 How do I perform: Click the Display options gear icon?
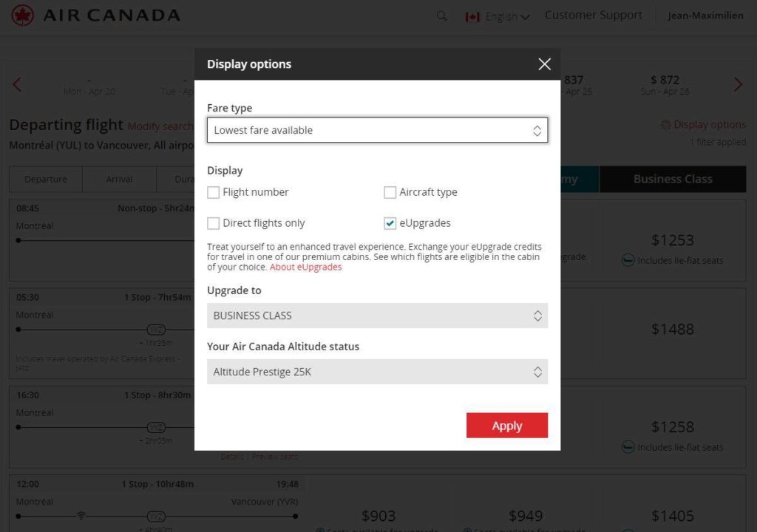coord(667,124)
